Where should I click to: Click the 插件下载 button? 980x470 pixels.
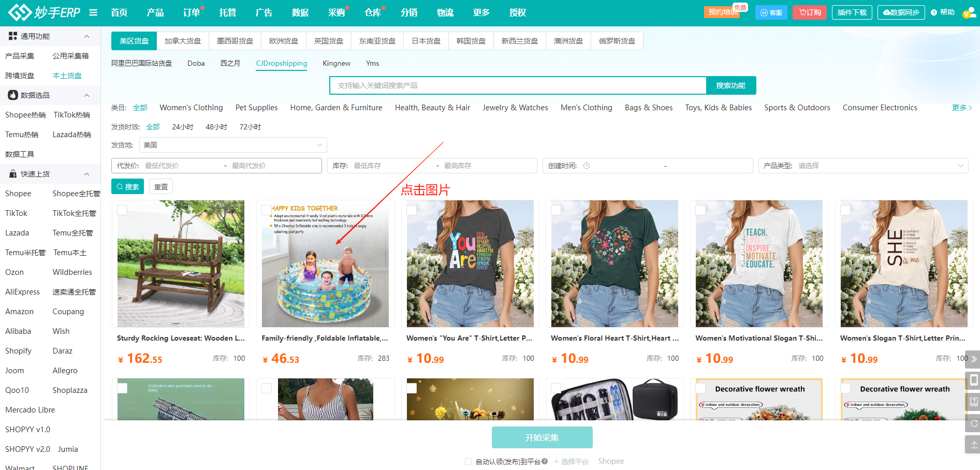(x=852, y=12)
